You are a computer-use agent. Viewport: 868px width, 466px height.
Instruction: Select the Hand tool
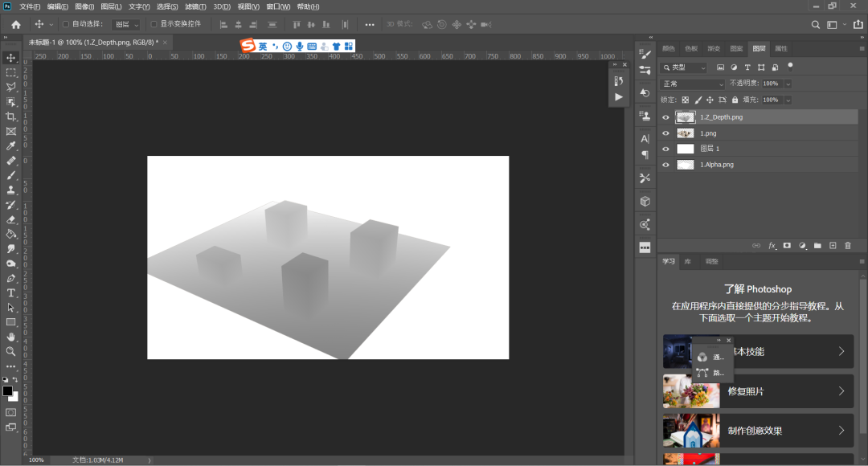pos(11,337)
